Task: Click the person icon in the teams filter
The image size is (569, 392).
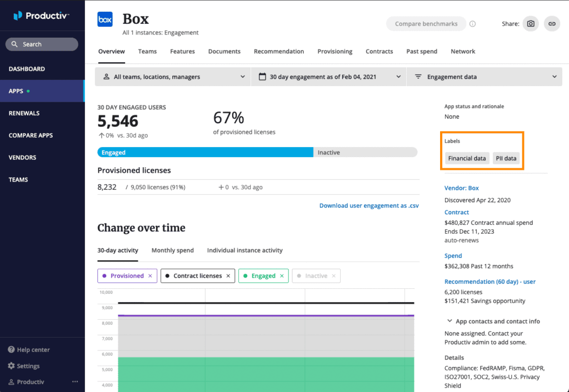Action: point(106,77)
